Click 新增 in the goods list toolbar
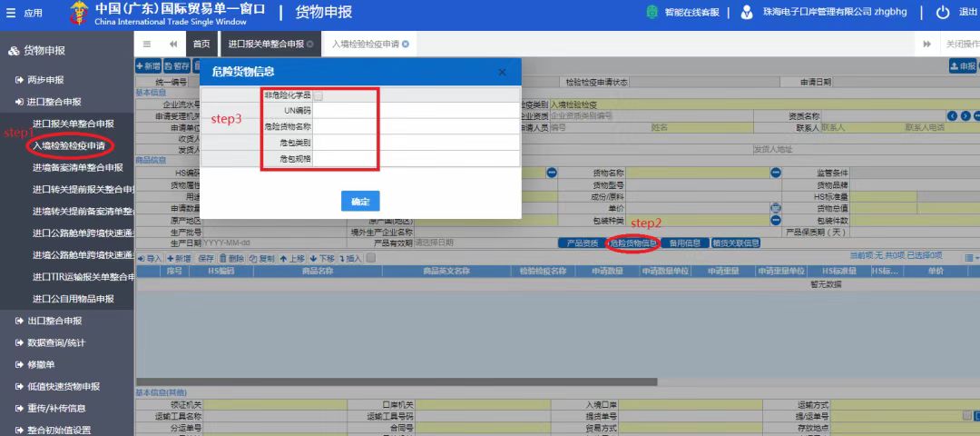Image resolution: width=980 pixels, height=436 pixels. 179,258
